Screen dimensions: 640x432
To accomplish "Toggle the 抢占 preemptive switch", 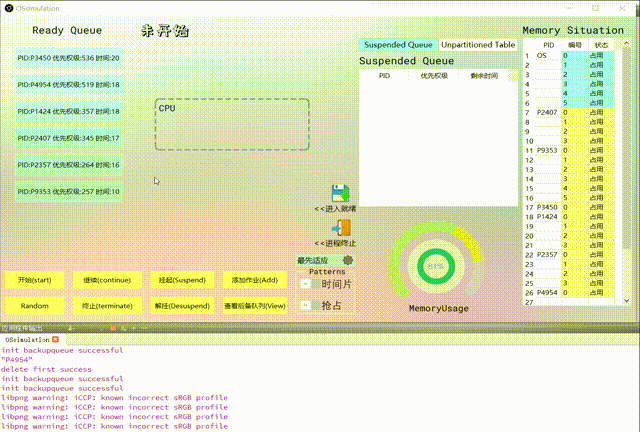I will pos(310,305).
